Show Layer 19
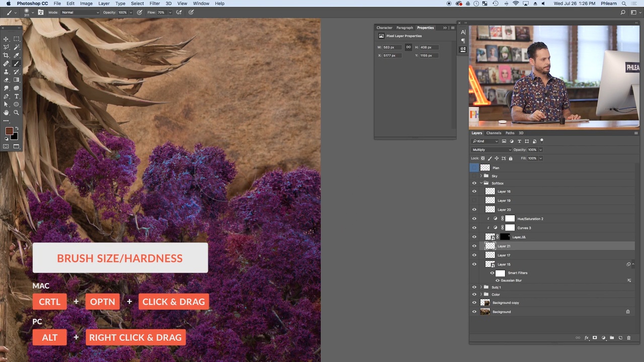This screenshot has width=644, height=362. pos(474,201)
